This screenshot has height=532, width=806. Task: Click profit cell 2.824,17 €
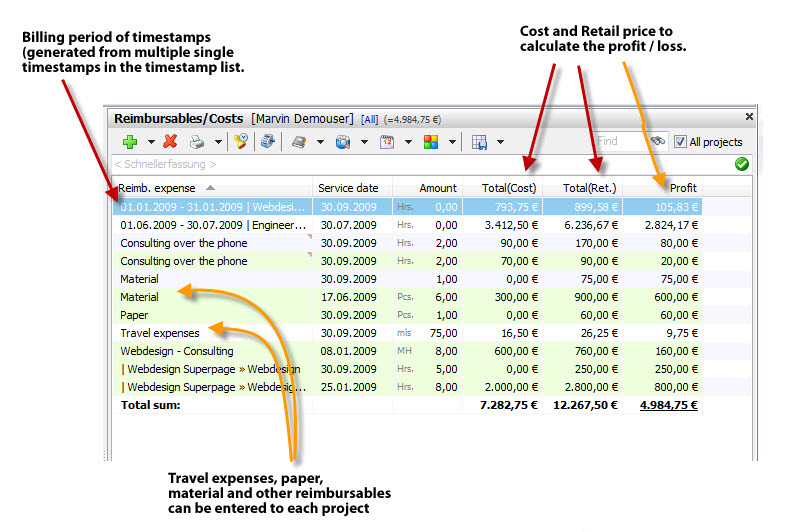point(671,225)
